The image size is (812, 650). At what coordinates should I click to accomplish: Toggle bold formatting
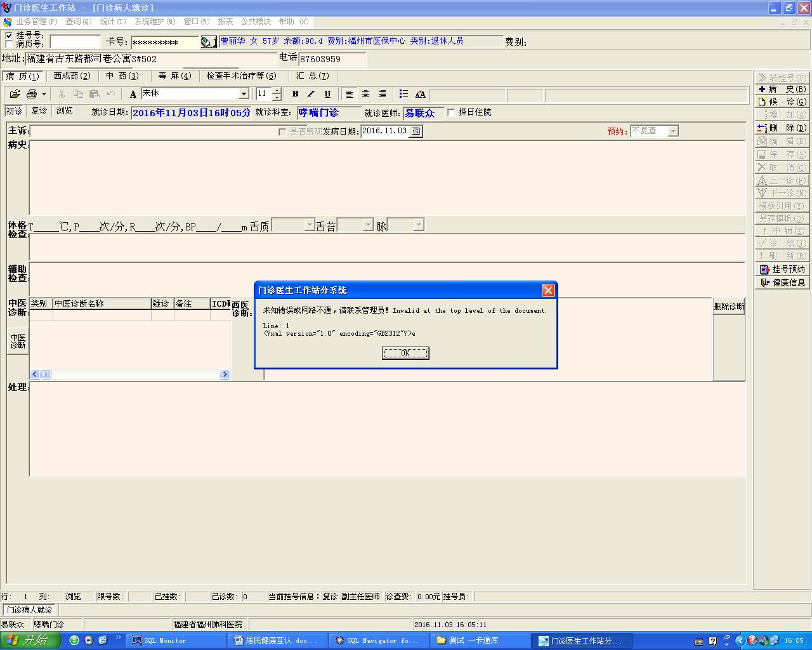coord(295,94)
